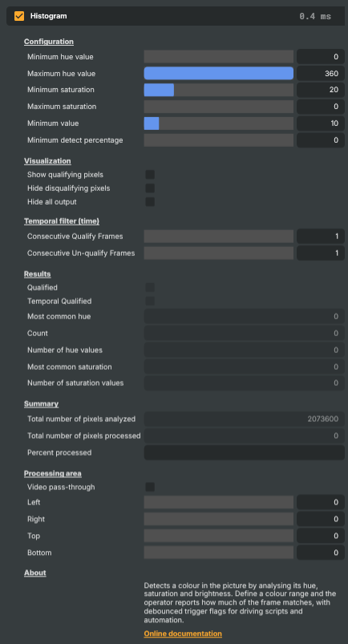Collapse the Configuration section header

click(x=49, y=42)
